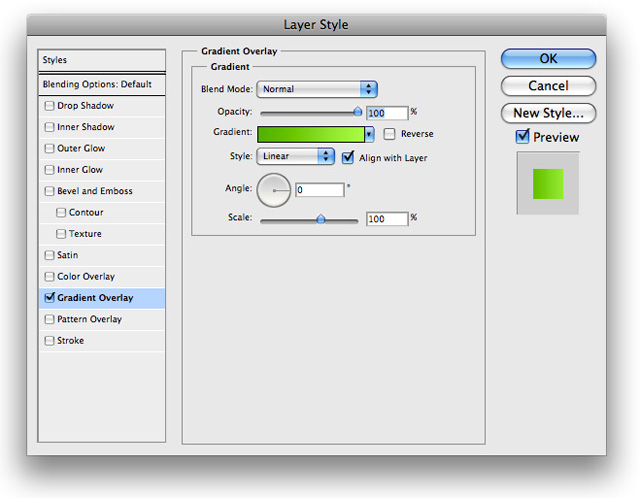This screenshot has height=498, width=640.
Task: Open the Style Linear dropdown
Action: [296, 156]
